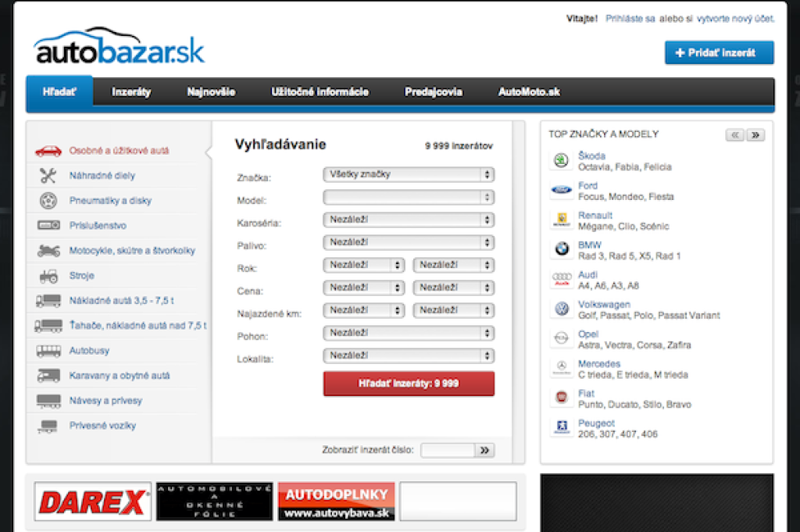Click the wrench icon for Náhradné diely
Viewport: 800px width, 532px height.
click(x=48, y=176)
